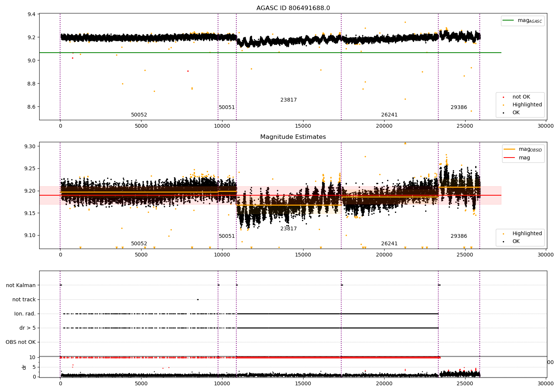
Task: Select the mag AGASC legend label
Action: tap(530, 21)
